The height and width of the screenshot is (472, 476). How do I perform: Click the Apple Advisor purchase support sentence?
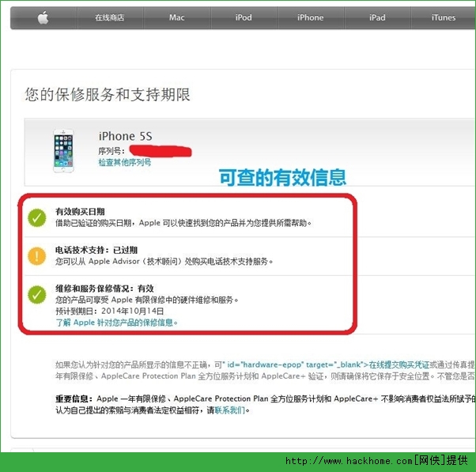164,262
